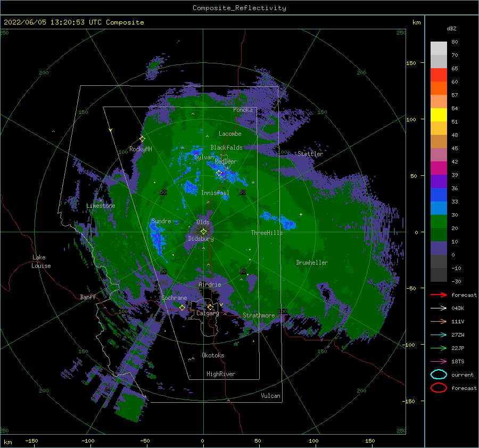Viewport: 479px width, 448px height.
Task: Click the Composite_Reflectivity title
Action: tap(239, 8)
